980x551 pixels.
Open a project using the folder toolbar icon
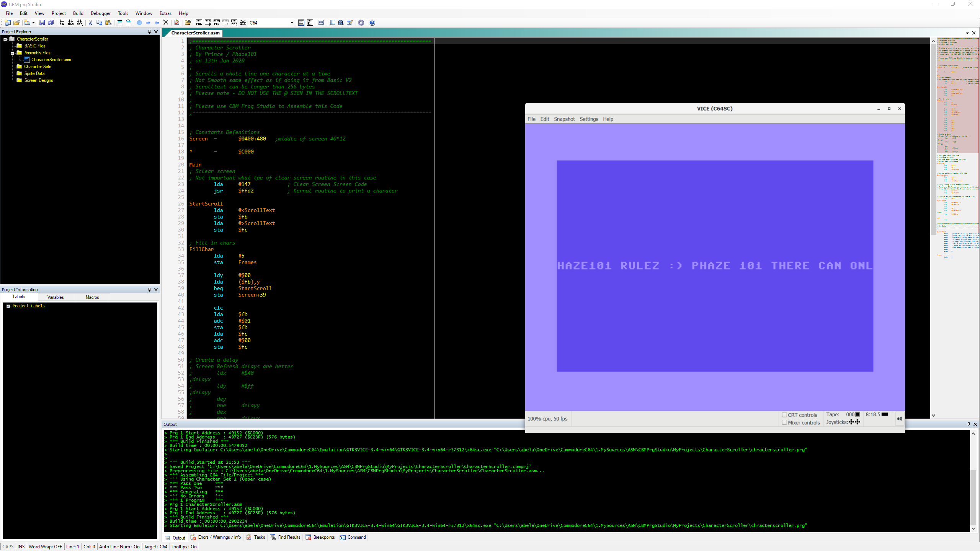point(16,23)
